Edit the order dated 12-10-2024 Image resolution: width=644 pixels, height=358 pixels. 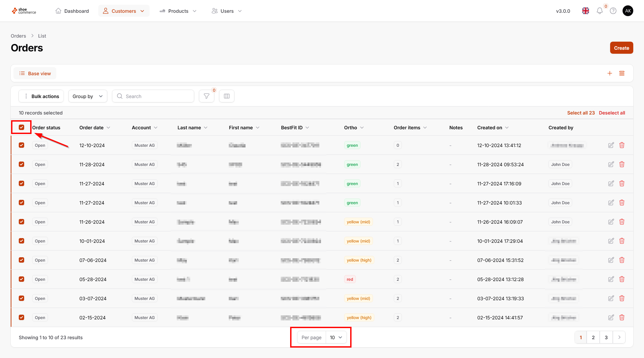(x=611, y=145)
